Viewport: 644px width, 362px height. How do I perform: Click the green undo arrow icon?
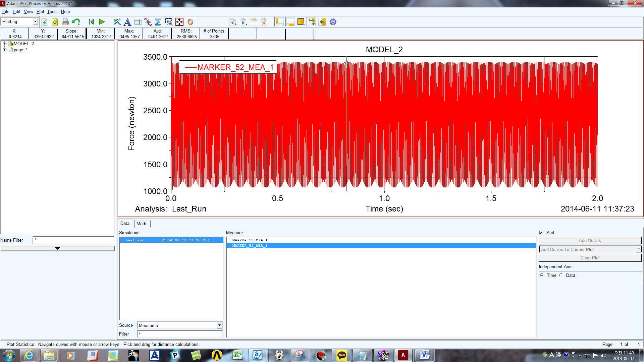pyautogui.click(x=76, y=22)
